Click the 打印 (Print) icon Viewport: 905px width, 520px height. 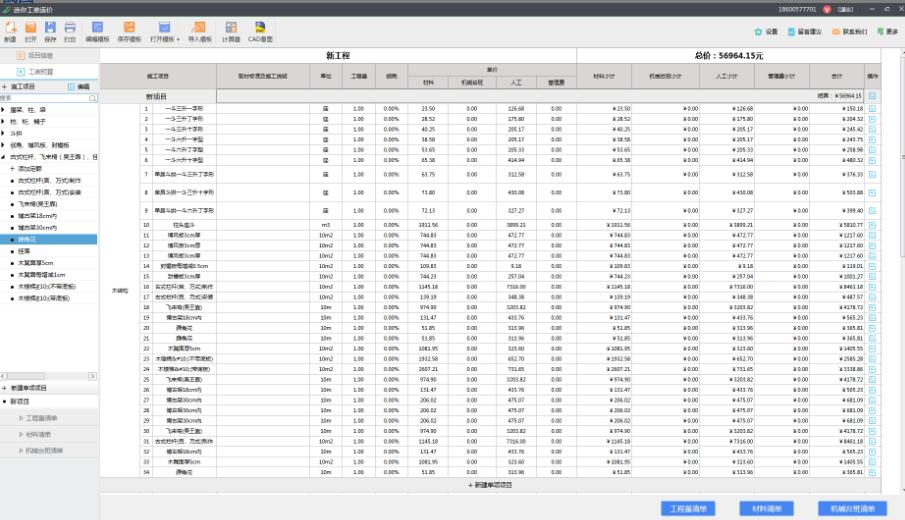click(x=69, y=29)
